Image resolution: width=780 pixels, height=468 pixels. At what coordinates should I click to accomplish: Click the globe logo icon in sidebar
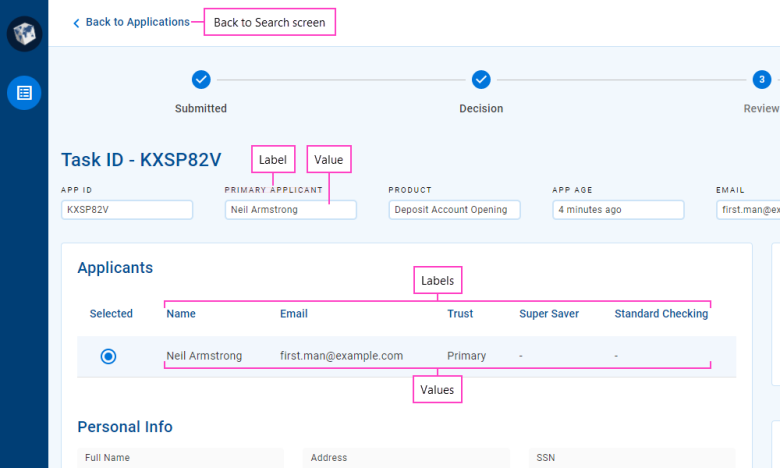24,34
